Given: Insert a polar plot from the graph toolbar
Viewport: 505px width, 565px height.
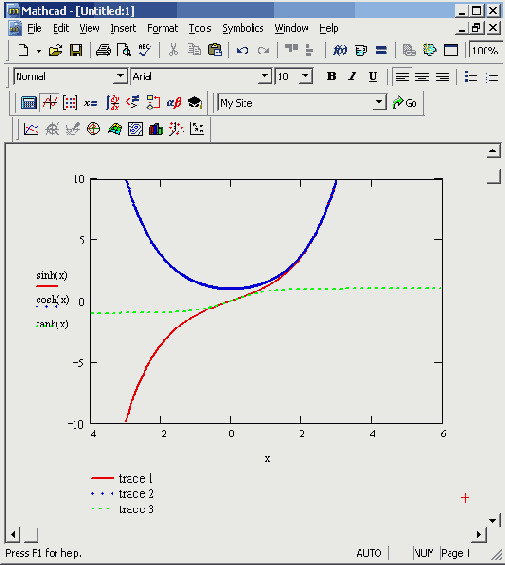Looking at the screenshot, I should [93, 129].
